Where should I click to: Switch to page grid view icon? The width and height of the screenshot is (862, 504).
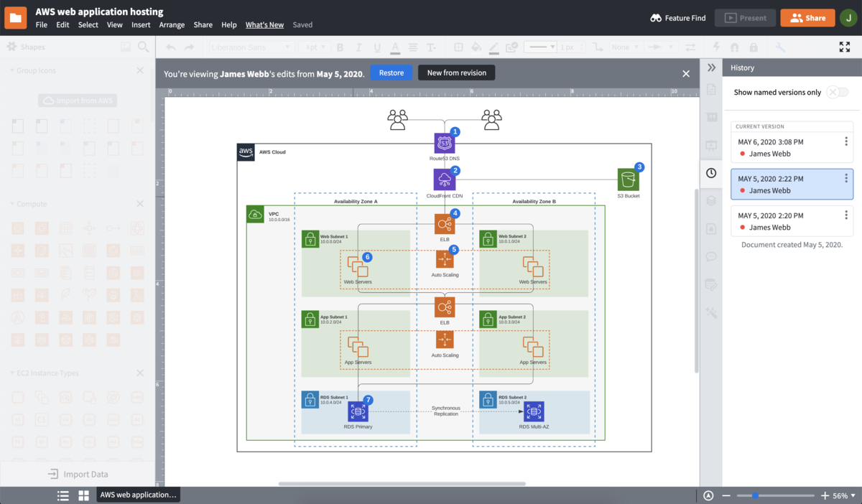pyautogui.click(x=84, y=495)
